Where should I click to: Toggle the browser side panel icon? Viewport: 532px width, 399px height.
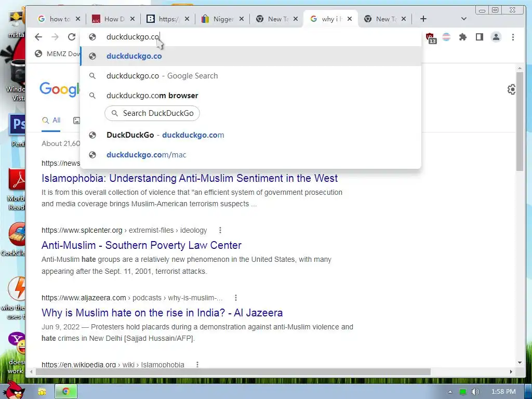480,37
